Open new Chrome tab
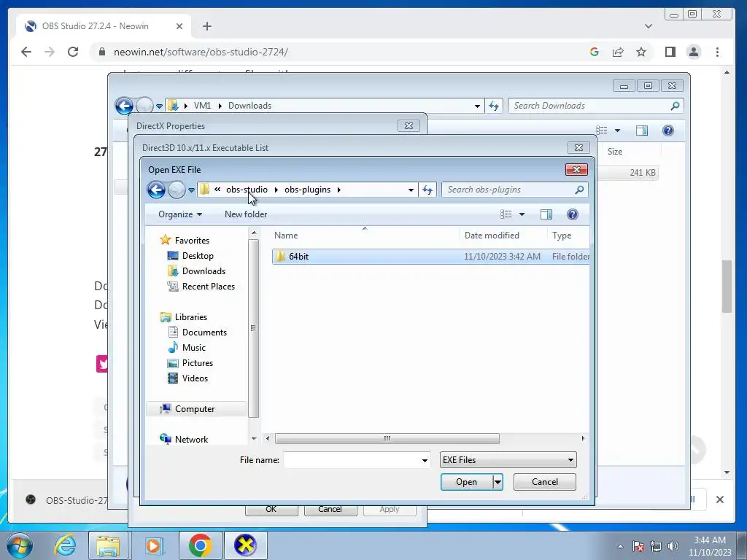The width and height of the screenshot is (747, 560). point(206,26)
